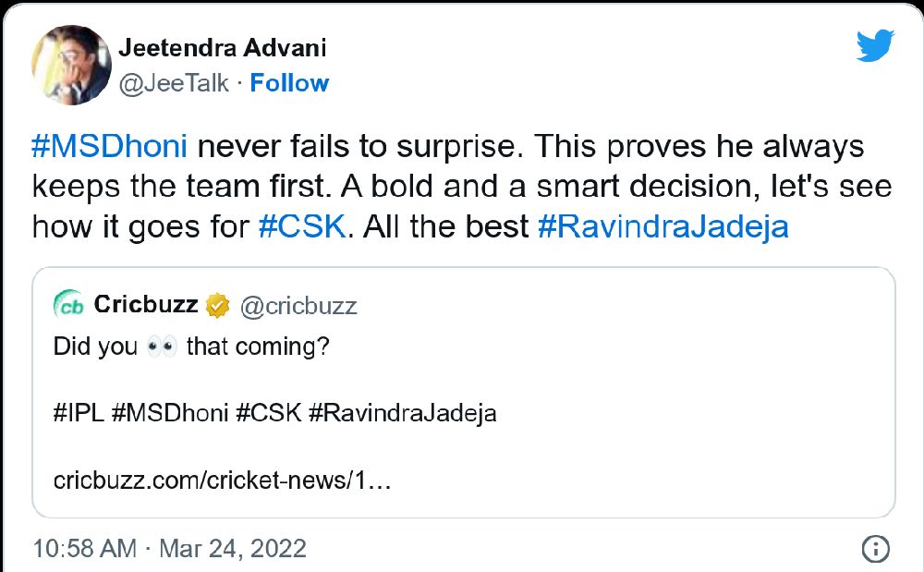Viewport: 924px width, 572px height.
Task: Open the Jeetendra Advani profile name
Action: pyautogui.click(x=223, y=48)
